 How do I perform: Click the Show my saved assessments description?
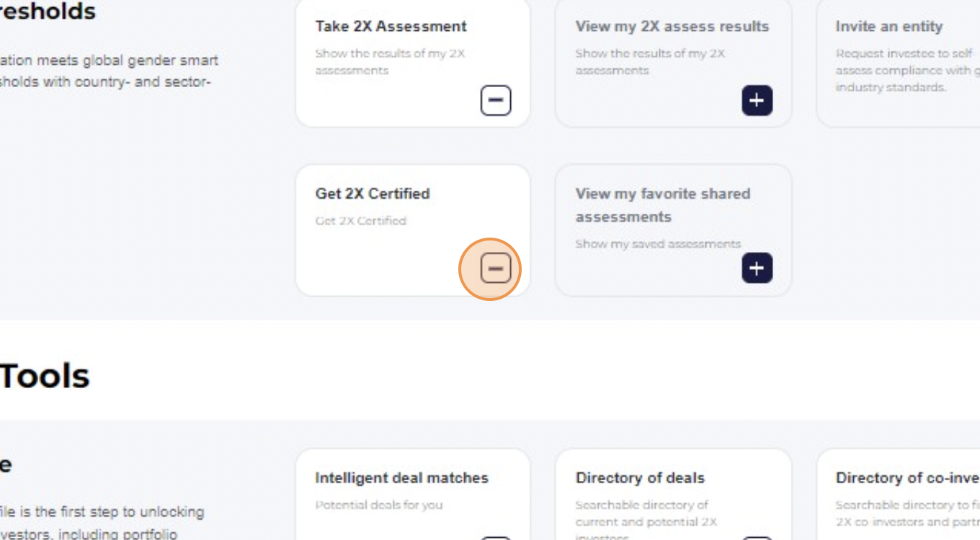click(x=658, y=244)
